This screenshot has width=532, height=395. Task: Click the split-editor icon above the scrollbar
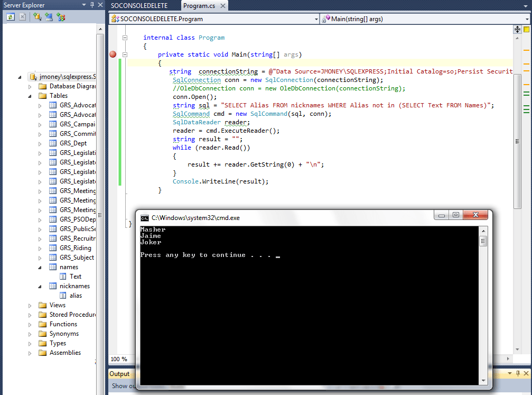(x=517, y=29)
